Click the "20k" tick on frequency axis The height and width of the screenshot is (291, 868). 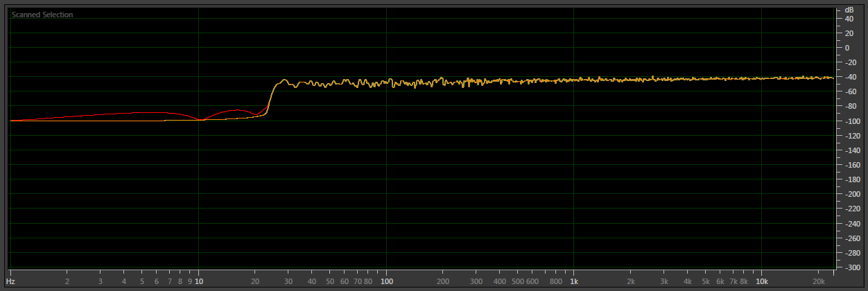pos(818,282)
